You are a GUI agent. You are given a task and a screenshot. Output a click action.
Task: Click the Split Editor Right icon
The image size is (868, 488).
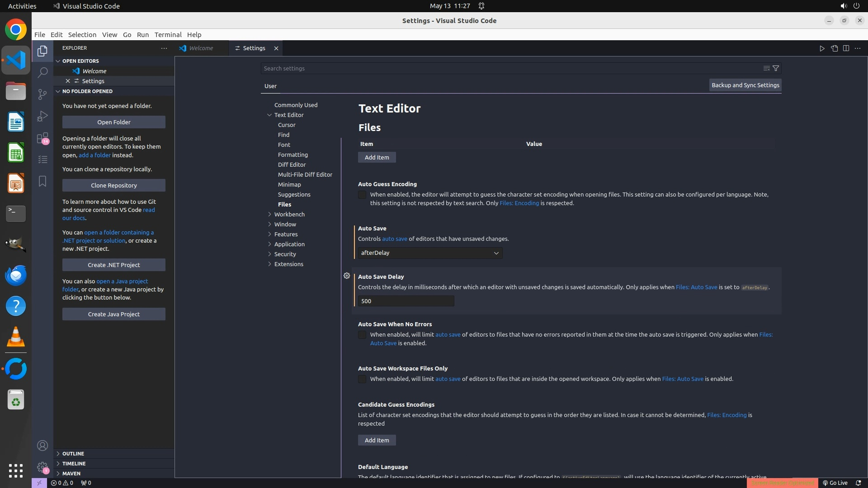pos(846,48)
